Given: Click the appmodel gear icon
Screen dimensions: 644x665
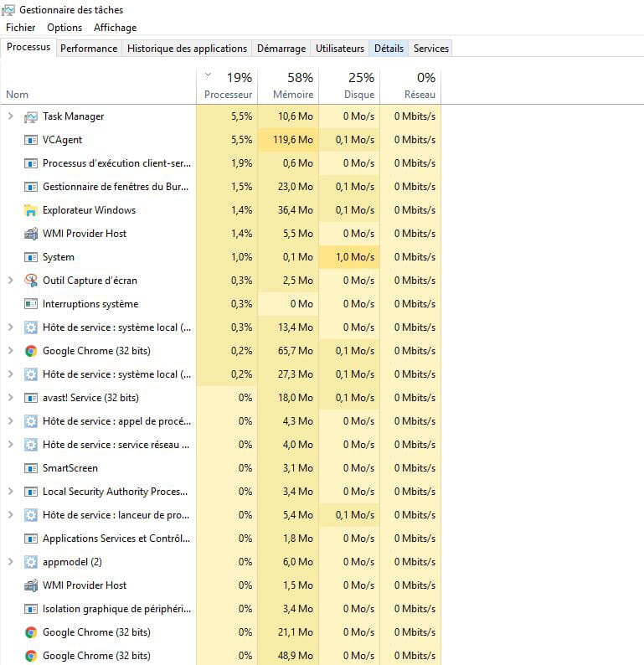Looking at the screenshot, I should click(x=31, y=562).
